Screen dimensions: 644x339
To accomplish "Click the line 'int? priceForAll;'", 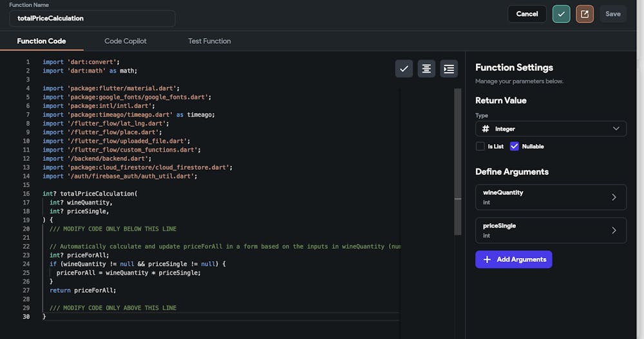I will pyautogui.click(x=79, y=255).
